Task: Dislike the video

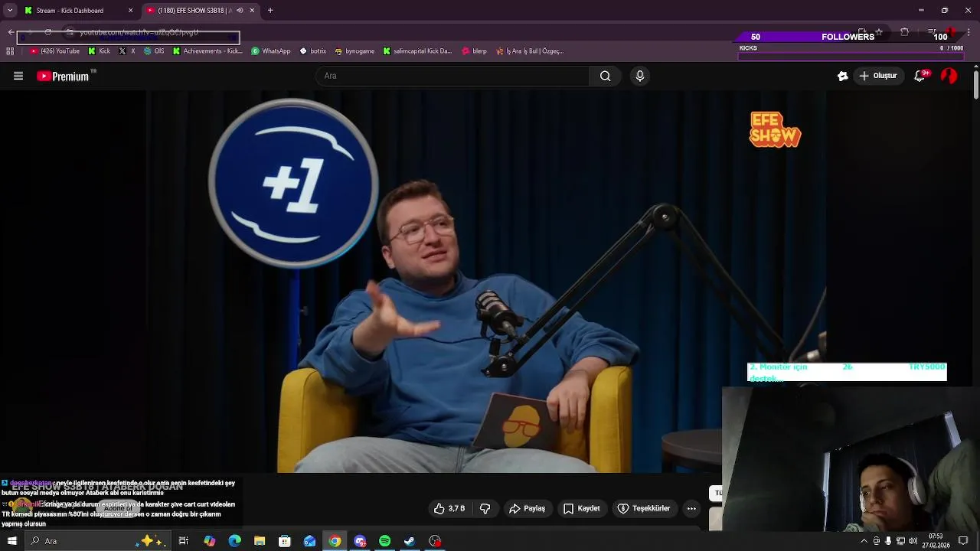Action: pyautogui.click(x=485, y=508)
